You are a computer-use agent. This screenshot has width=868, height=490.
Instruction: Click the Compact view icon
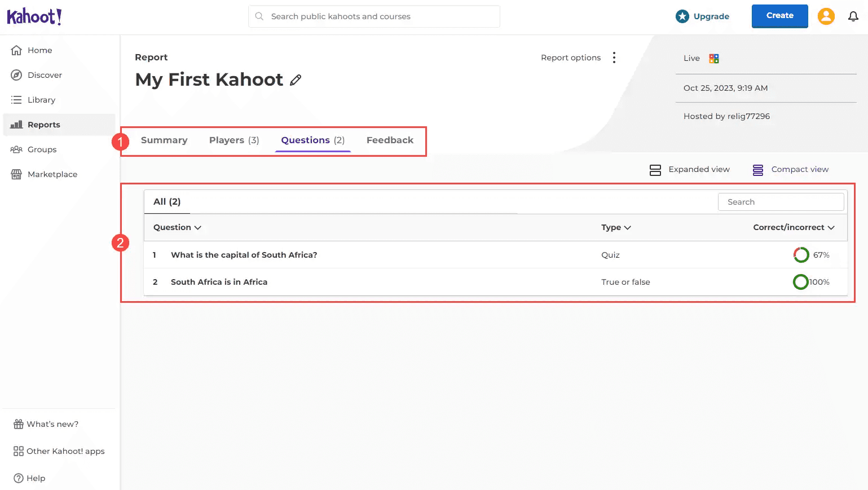point(758,170)
